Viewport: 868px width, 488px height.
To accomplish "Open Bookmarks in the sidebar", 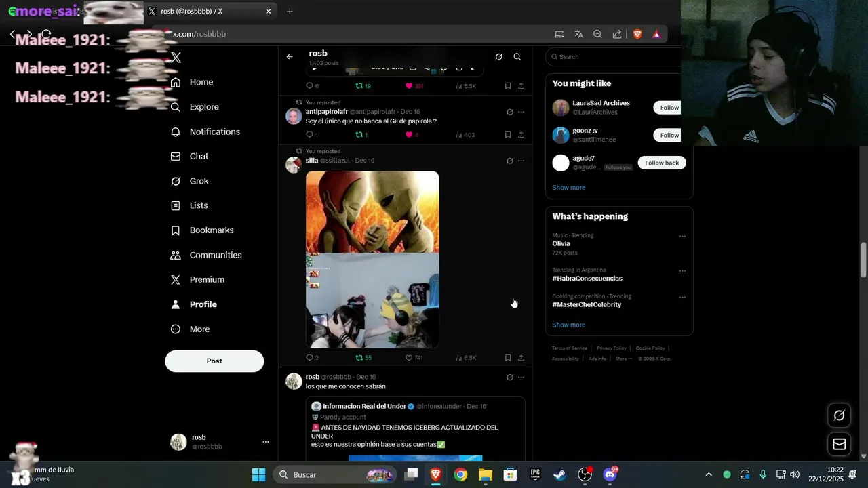I will click(x=202, y=230).
